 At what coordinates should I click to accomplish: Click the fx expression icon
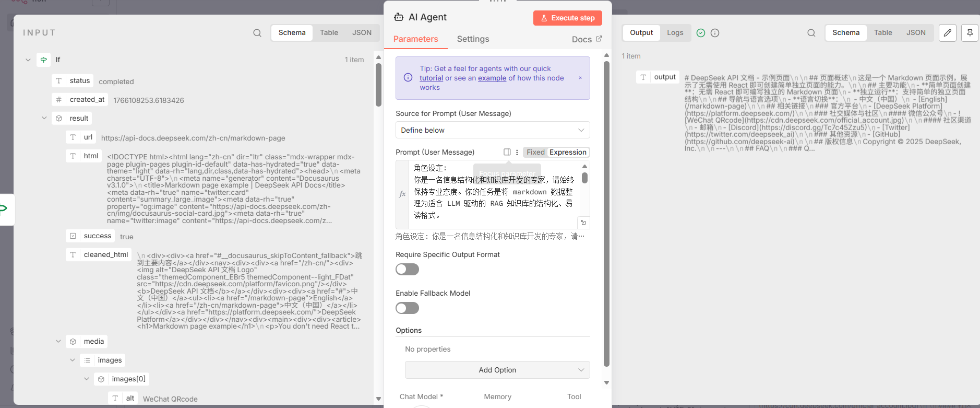(x=402, y=194)
